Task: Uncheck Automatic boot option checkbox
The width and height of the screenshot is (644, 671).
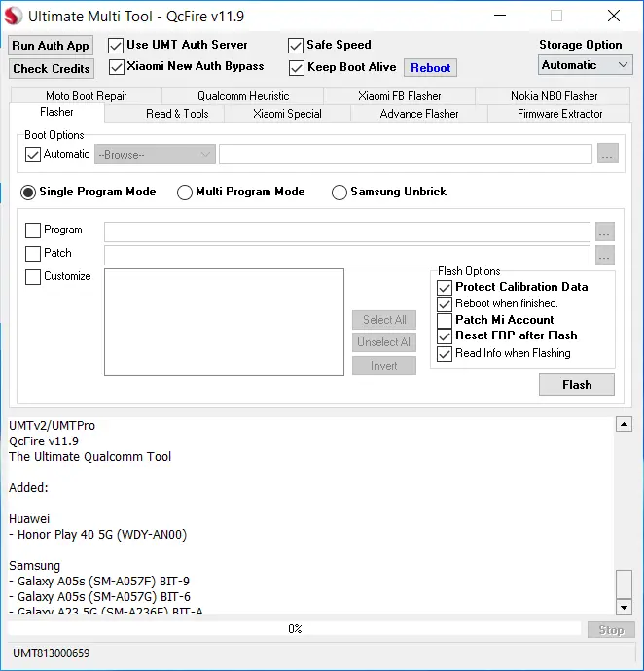Action: 33,155
